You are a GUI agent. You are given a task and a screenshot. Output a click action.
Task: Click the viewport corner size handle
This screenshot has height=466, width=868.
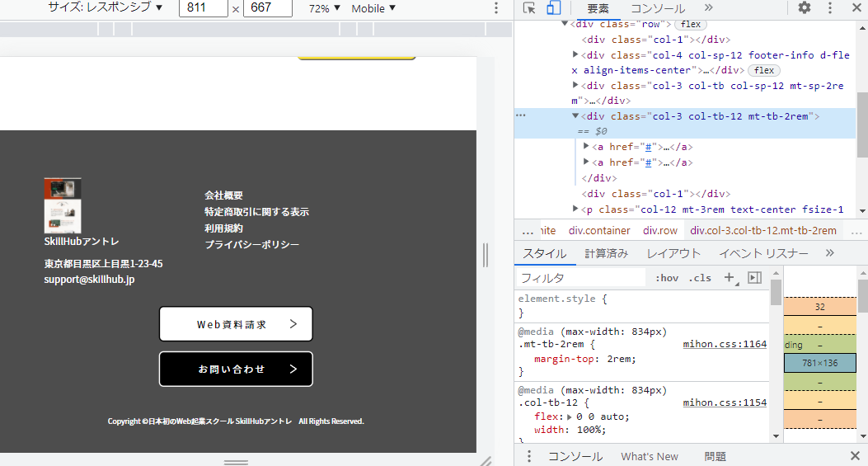486,461
